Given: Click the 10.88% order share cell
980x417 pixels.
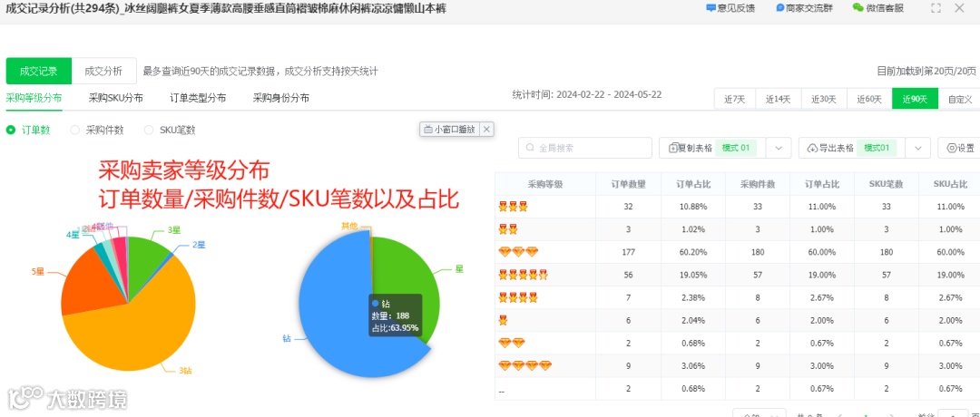Looking at the screenshot, I should pos(692,207).
